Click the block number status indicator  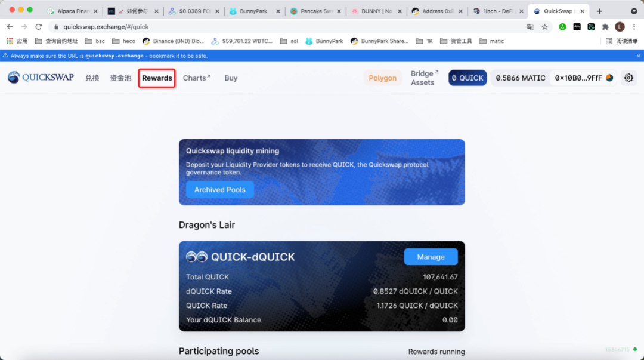pyautogui.click(x=621, y=350)
